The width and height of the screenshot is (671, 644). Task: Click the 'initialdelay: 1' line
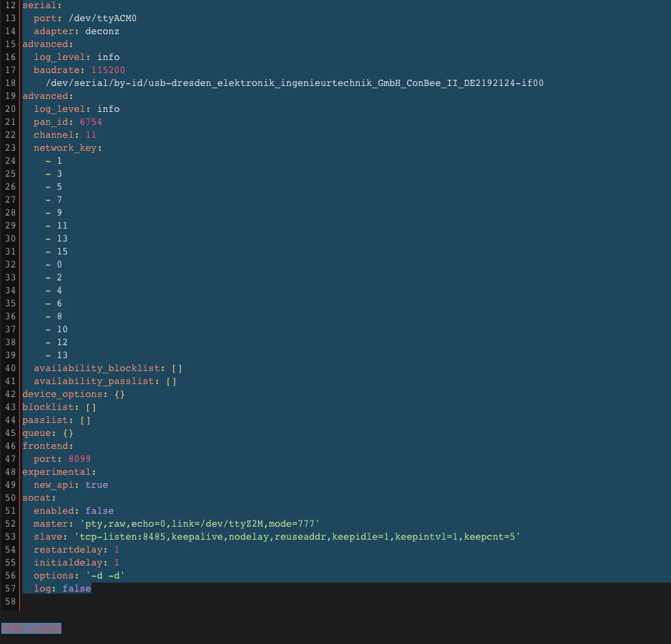[x=76, y=563]
